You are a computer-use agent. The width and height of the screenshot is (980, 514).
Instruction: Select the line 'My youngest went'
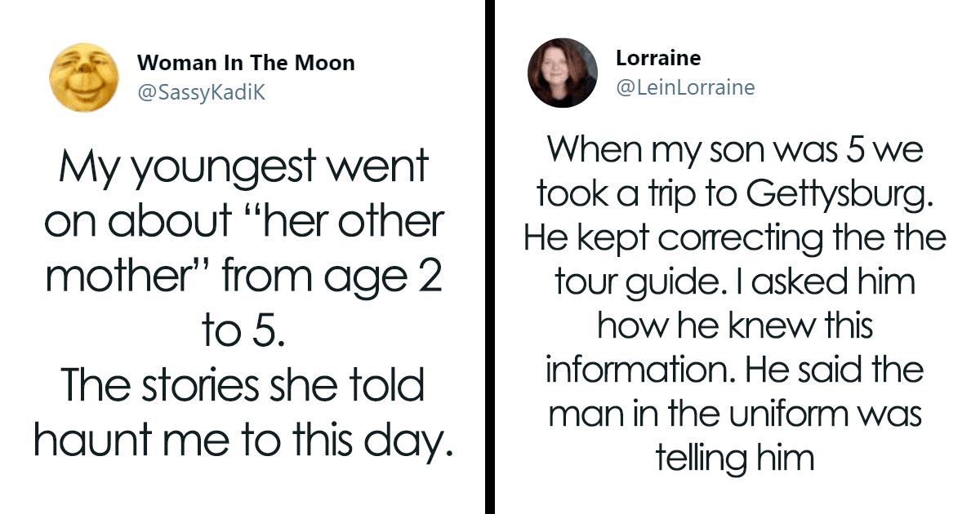[243, 170]
